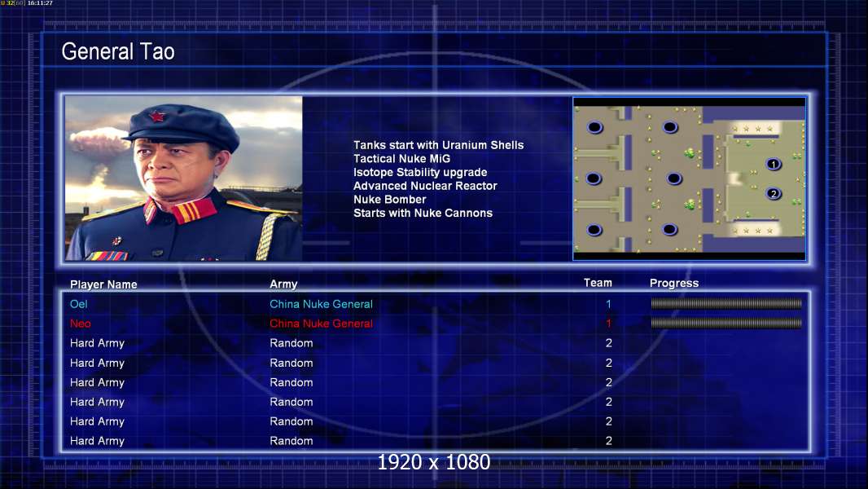Click the "Progress" column header
The image size is (868, 489).
coord(674,284)
